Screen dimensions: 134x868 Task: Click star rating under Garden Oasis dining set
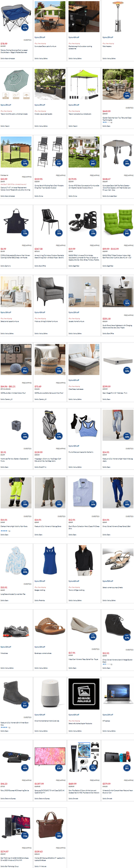(107, 122)
